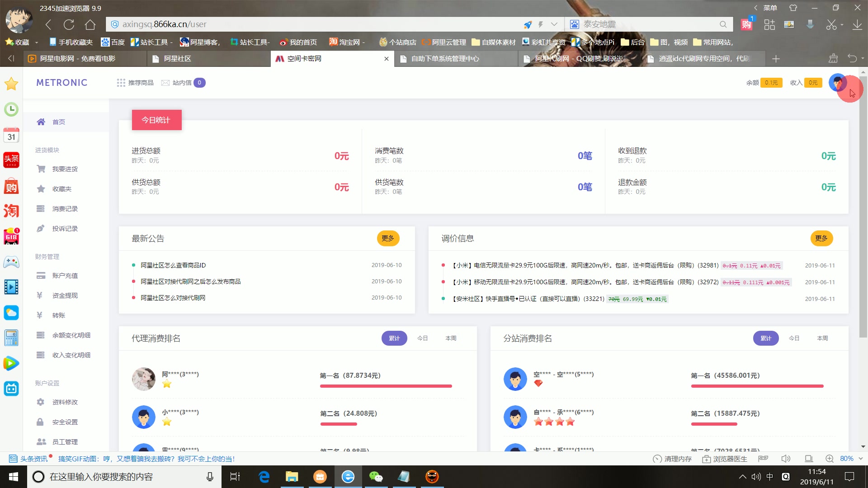Screen dimensions: 868x488
Task: Click 更多 button in 最新公告
Action: pyautogui.click(x=387, y=238)
